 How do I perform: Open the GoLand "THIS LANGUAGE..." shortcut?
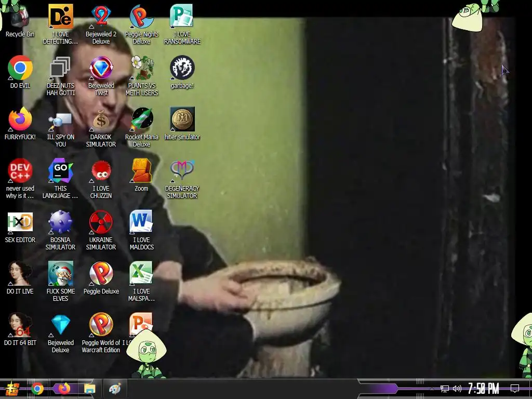click(60, 179)
